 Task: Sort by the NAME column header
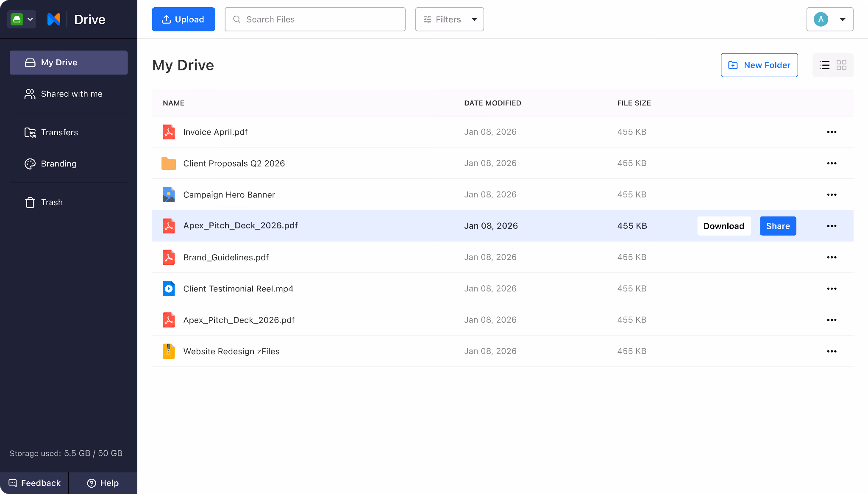(x=173, y=103)
